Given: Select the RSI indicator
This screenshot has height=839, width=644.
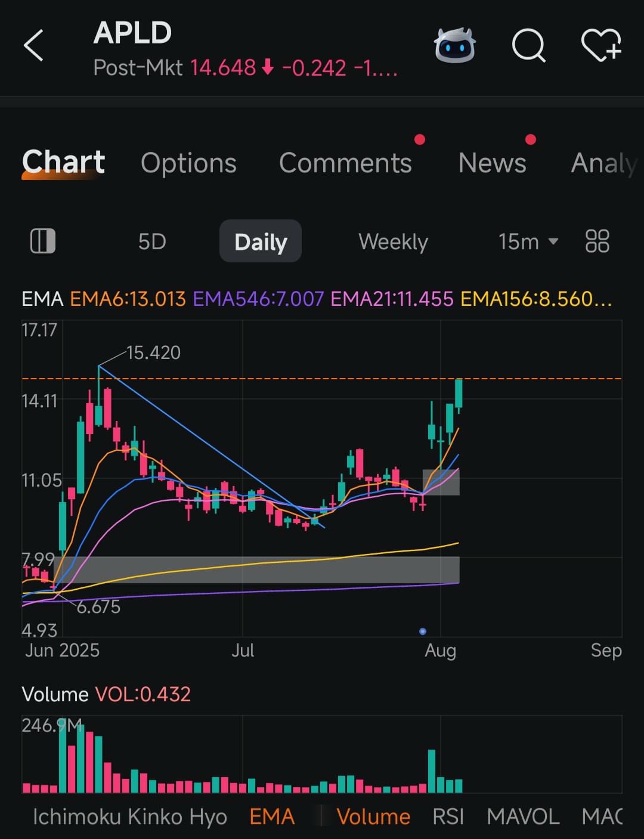Looking at the screenshot, I should (448, 816).
